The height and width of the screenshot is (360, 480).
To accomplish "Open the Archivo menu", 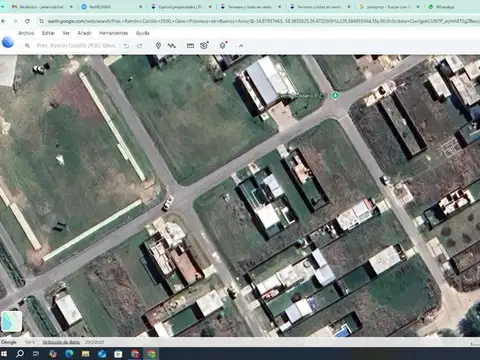I will pos(26,33).
